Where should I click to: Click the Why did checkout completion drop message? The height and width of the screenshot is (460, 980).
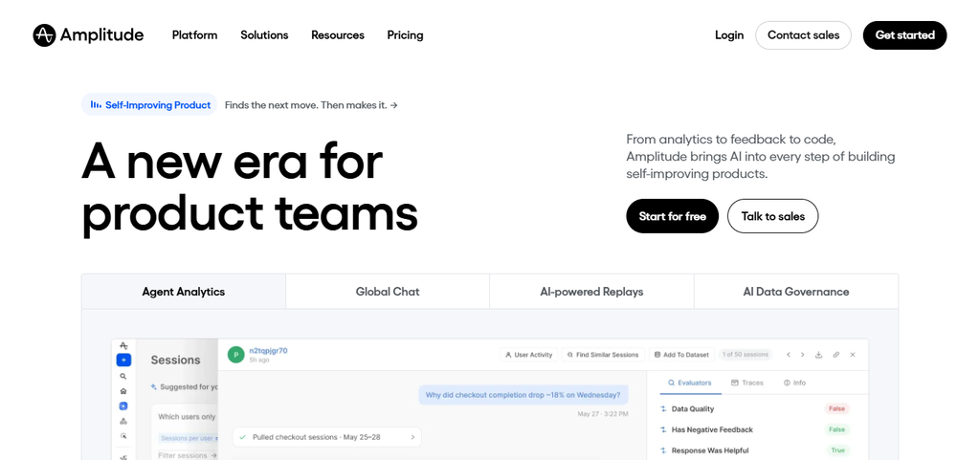click(x=523, y=394)
